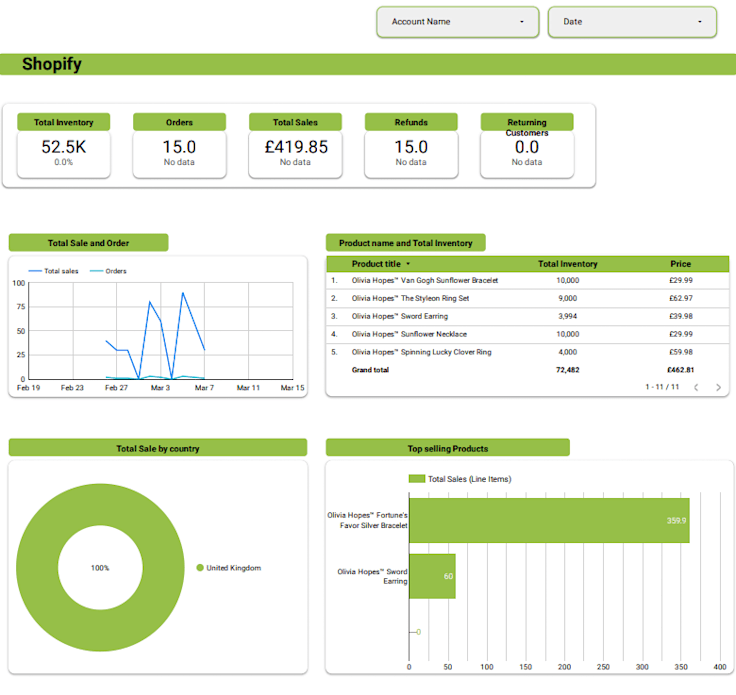
Task: Click the £62.97 price cell
Action: pyautogui.click(x=681, y=298)
